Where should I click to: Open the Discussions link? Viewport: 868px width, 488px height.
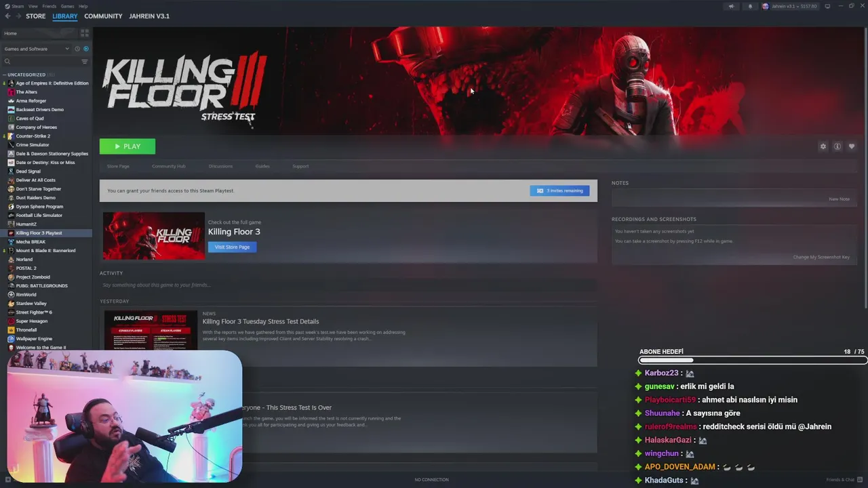pyautogui.click(x=220, y=166)
